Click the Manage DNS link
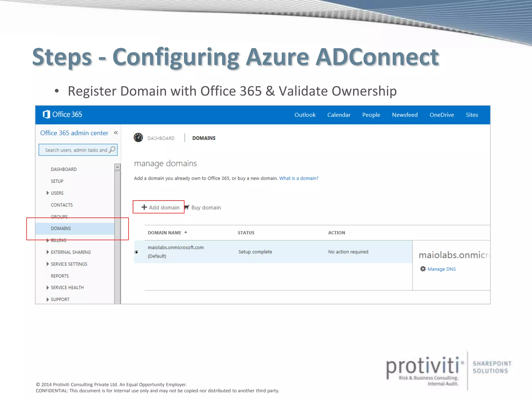The image size is (532, 399). point(442,269)
